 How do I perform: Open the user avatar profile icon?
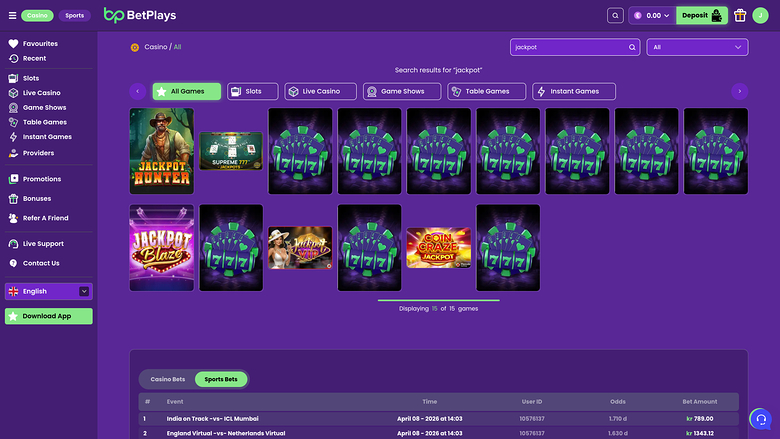pos(760,15)
